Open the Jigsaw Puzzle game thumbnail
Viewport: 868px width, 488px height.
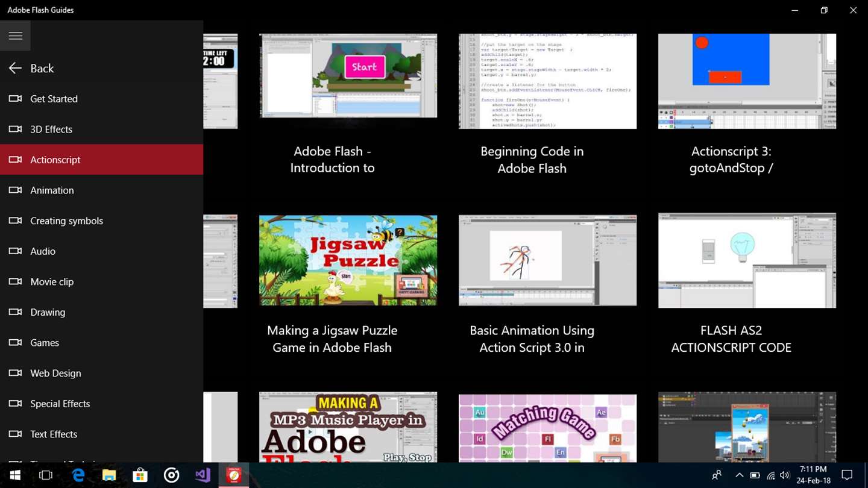click(348, 260)
